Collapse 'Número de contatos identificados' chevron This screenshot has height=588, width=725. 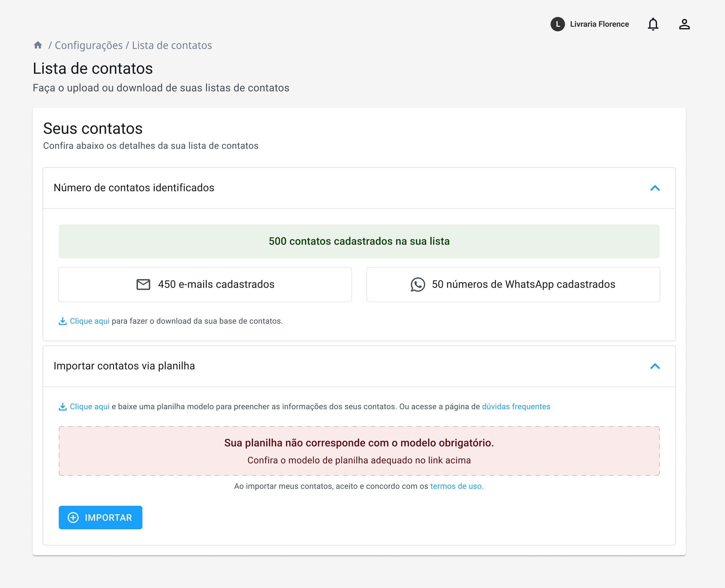pyautogui.click(x=655, y=188)
